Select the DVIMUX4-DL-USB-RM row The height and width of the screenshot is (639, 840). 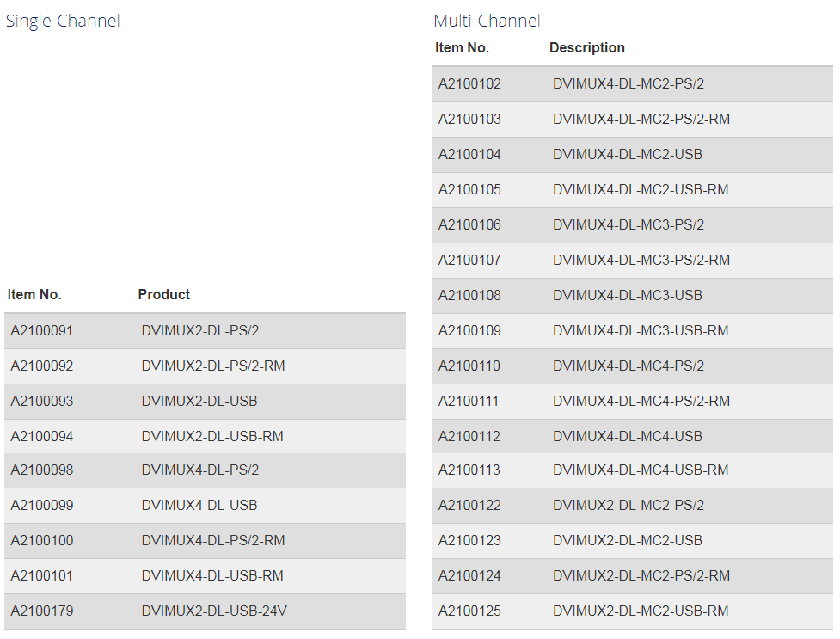click(205, 576)
